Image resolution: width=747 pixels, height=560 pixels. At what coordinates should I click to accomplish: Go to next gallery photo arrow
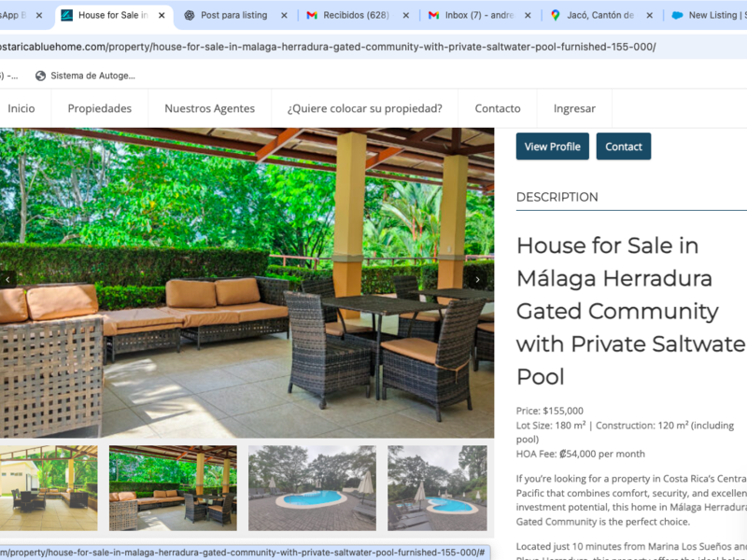tap(477, 279)
